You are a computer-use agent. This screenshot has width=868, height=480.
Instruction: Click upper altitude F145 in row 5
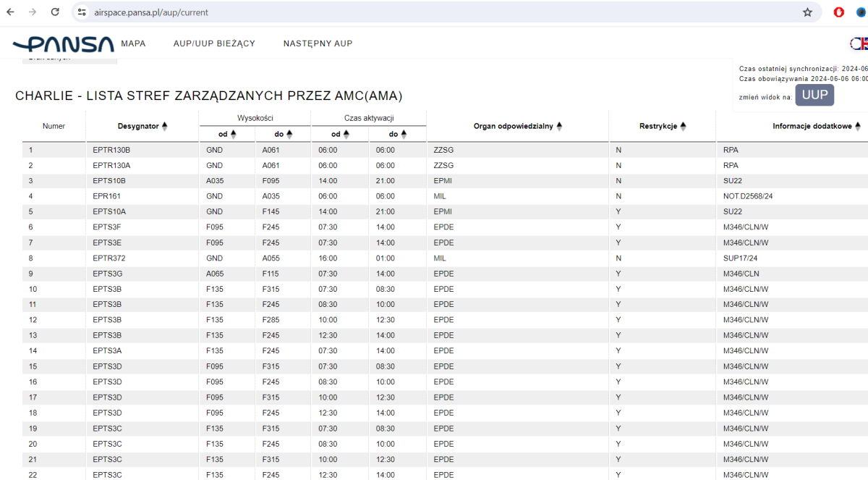(271, 211)
